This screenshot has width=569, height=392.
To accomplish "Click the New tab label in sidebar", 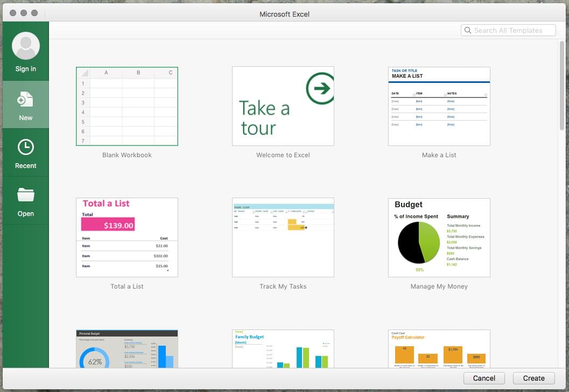I will [26, 117].
